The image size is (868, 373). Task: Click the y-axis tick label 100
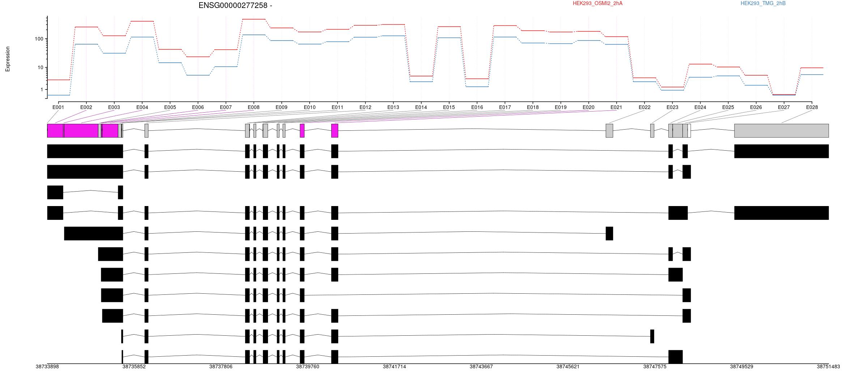pos(39,39)
